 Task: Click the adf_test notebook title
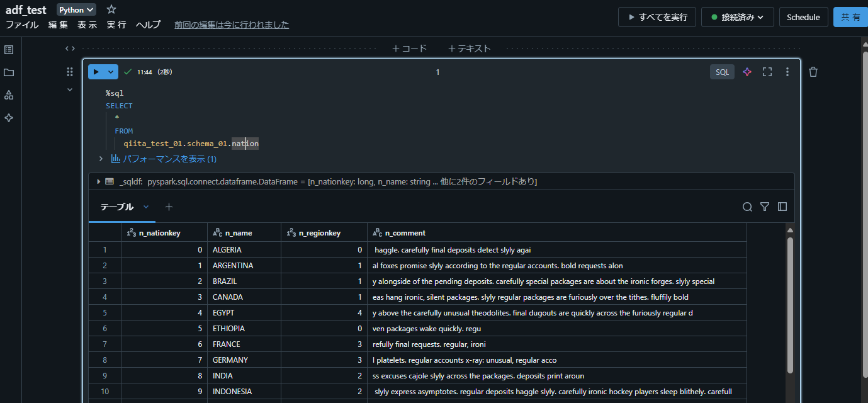click(26, 10)
